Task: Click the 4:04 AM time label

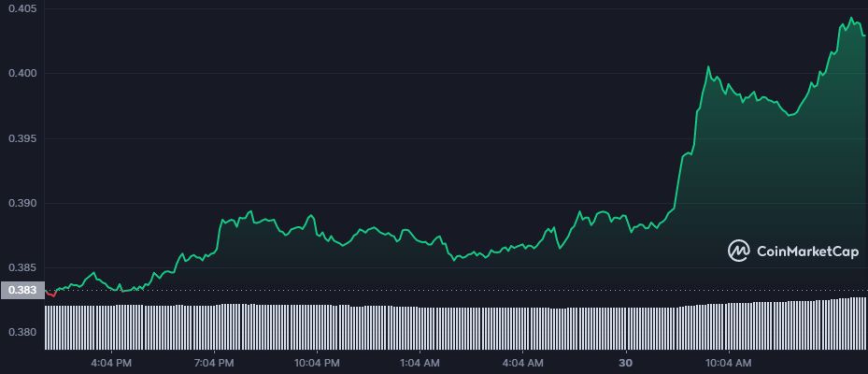Action: [x=523, y=364]
